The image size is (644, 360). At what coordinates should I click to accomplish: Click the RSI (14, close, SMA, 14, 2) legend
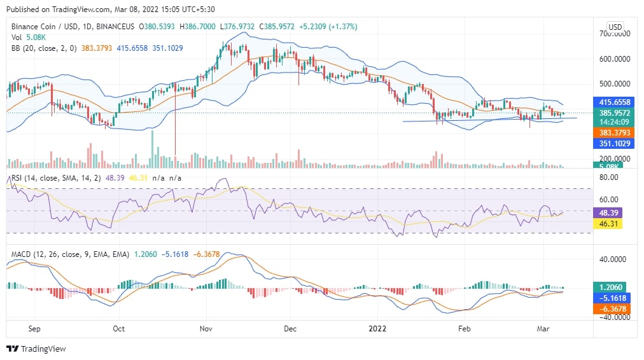55,178
